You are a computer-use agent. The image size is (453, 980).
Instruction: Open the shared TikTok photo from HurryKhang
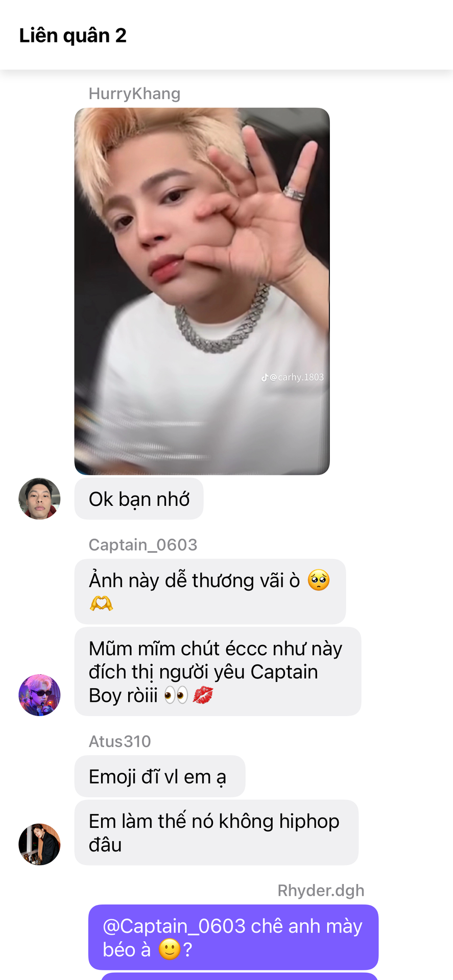pyautogui.click(x=202, y=291)
